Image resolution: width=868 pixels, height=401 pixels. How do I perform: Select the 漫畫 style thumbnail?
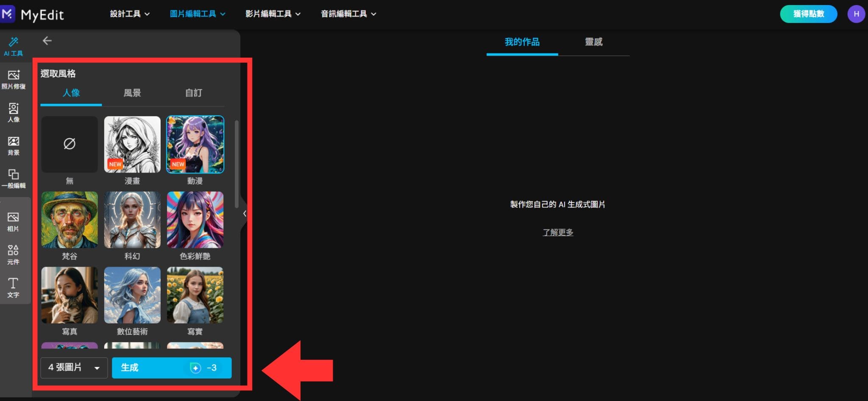click(132, 144)
